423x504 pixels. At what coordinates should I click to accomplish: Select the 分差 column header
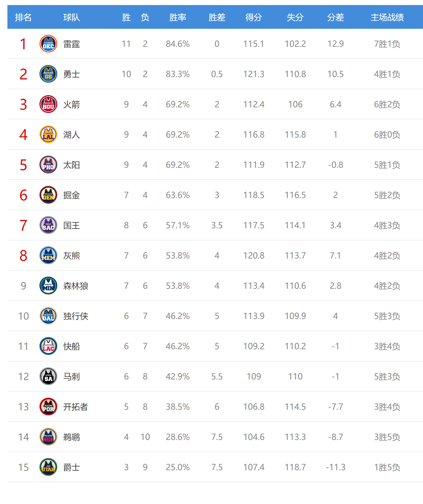(x=335, y=17)
